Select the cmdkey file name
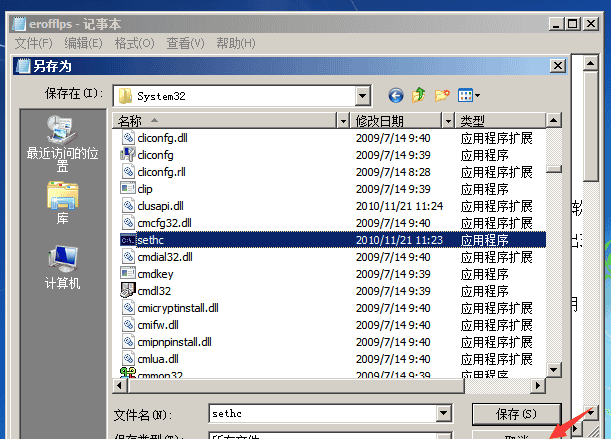 tap(155, 274)
